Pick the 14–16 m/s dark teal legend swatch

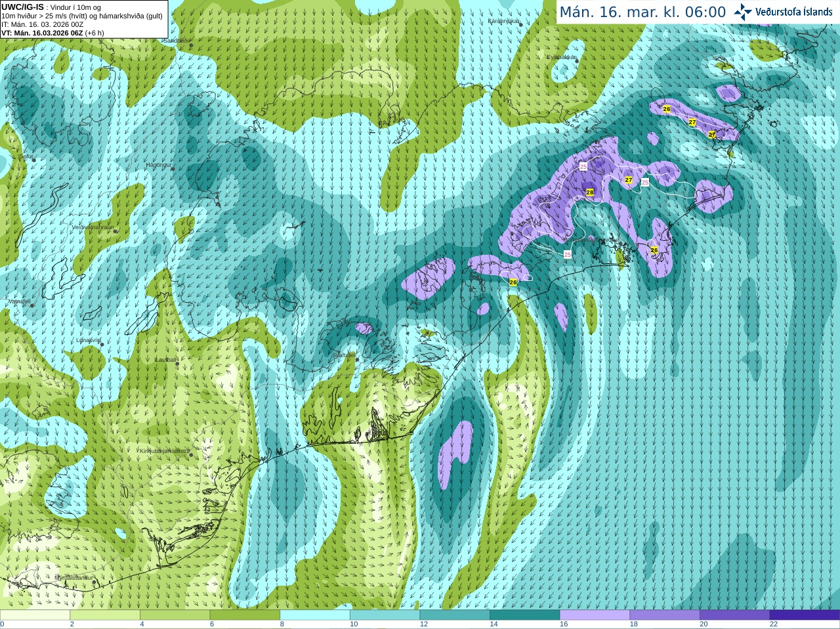[x=525, y=615]
